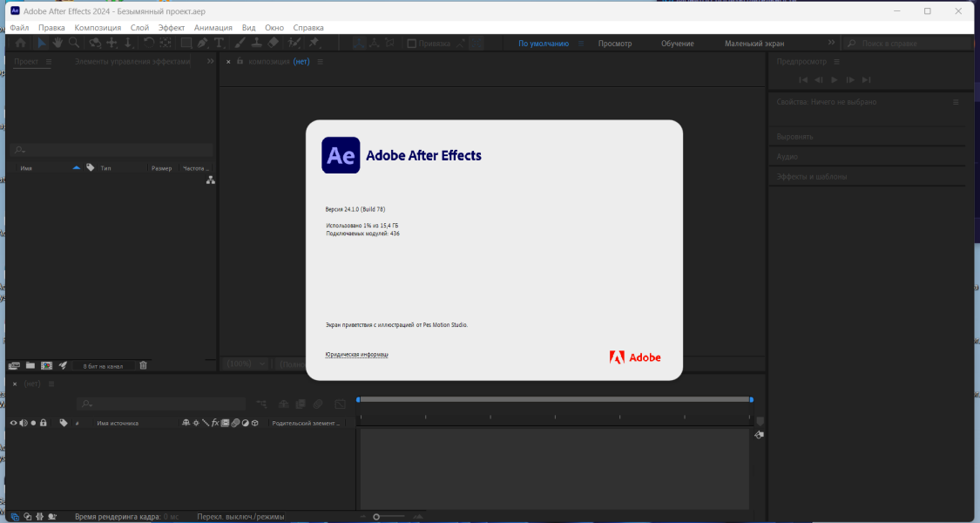Select the Puppet Pin tool
This screenshot has height=523, width=980.
[x=314, y=43]
